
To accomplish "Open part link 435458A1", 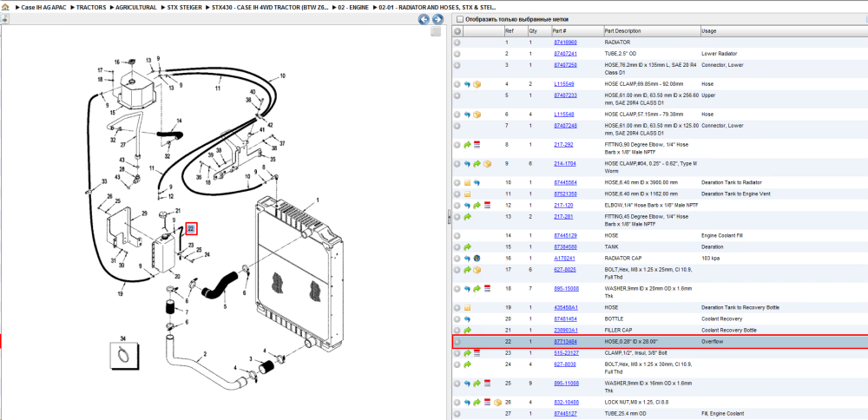I will [x=566, y=308].
